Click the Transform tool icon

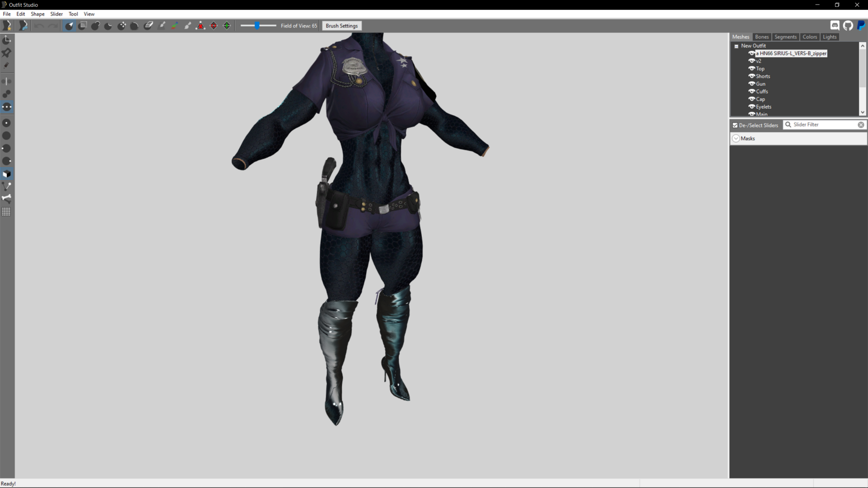(7, 40)
